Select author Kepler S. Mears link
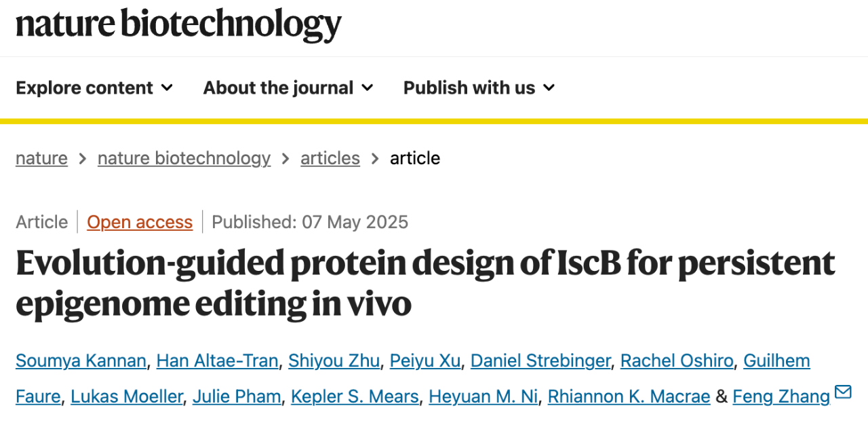The width and height of the screenshot is (868, 425). point(355,396)
